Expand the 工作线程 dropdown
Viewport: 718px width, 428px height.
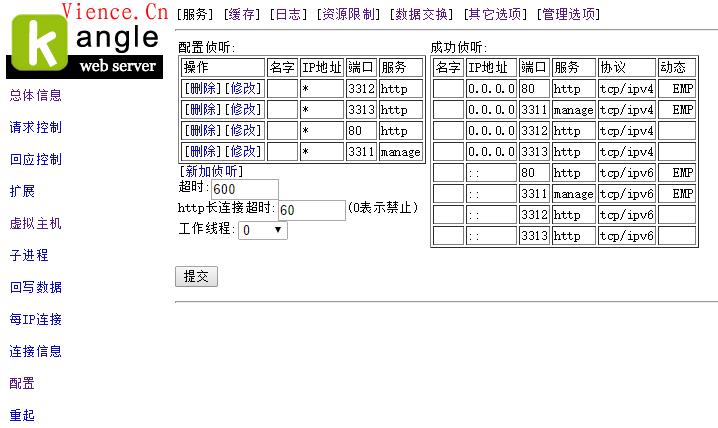point(263,230)
